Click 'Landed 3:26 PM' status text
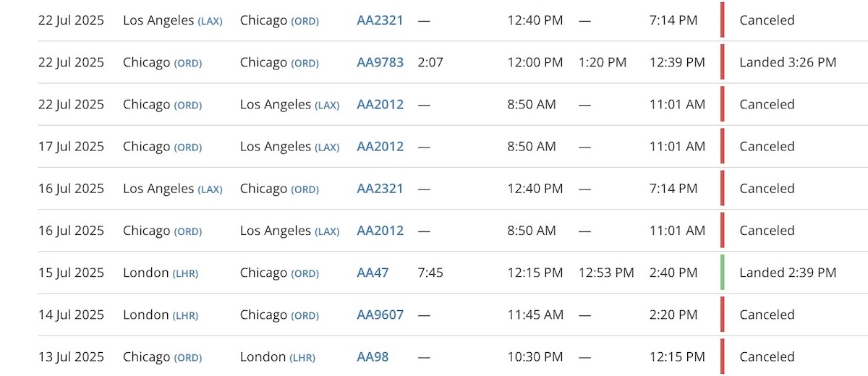 [788, 62]
